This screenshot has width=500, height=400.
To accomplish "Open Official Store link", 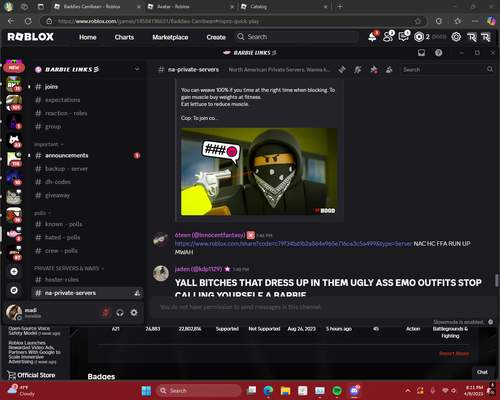I will pyautogui.click(x=32, y=375).
